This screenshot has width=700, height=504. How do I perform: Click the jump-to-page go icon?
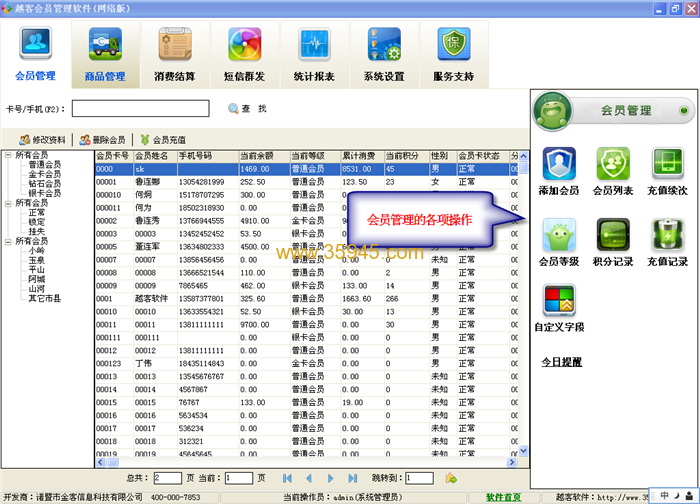click(451, 479)
